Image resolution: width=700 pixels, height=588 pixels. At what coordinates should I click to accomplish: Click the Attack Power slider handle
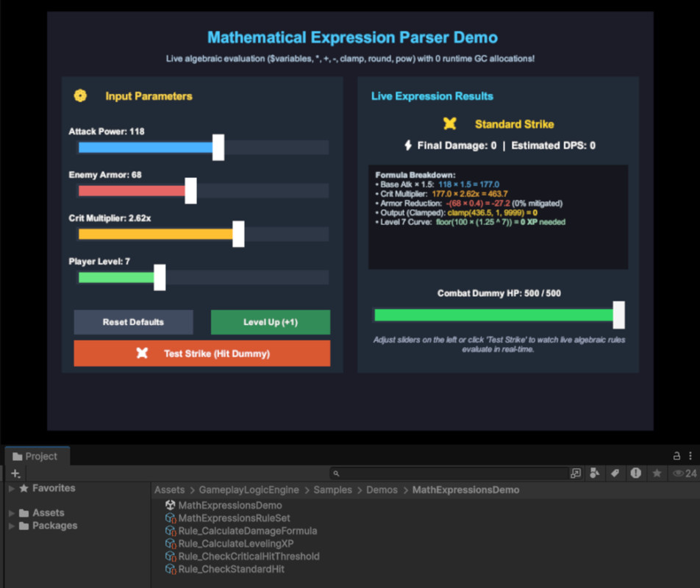pos(218,147)
